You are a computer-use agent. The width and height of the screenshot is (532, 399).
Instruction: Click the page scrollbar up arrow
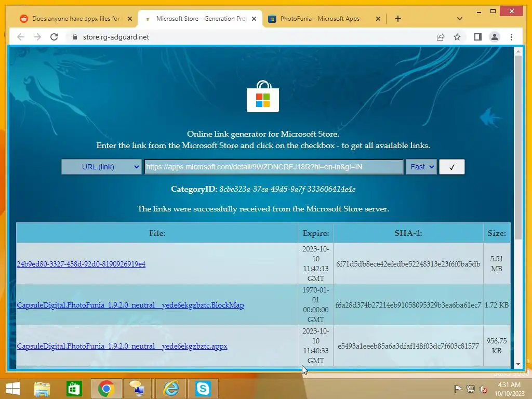518,51
